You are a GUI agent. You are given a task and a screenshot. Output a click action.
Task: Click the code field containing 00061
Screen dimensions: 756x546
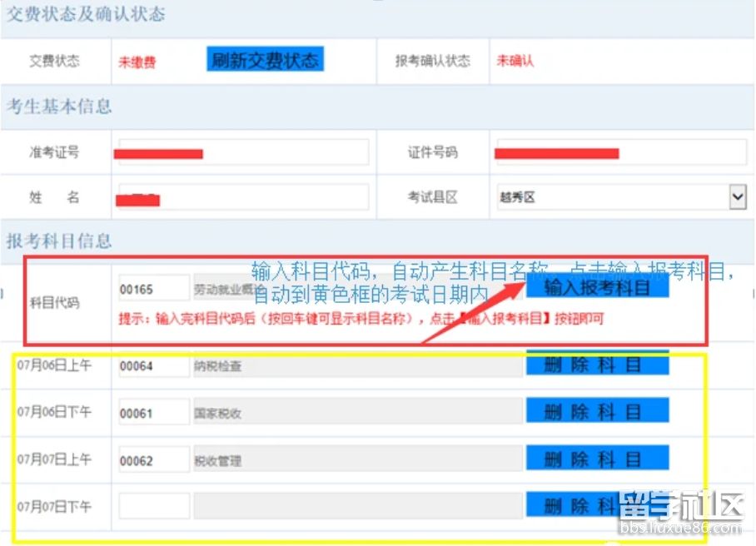154,412
